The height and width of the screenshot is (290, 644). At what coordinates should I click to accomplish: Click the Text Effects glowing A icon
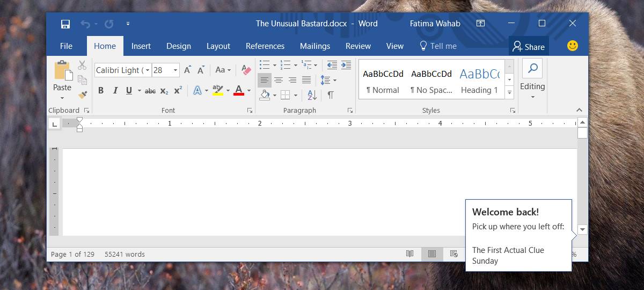pyautogui.click(x=197, y=91)
